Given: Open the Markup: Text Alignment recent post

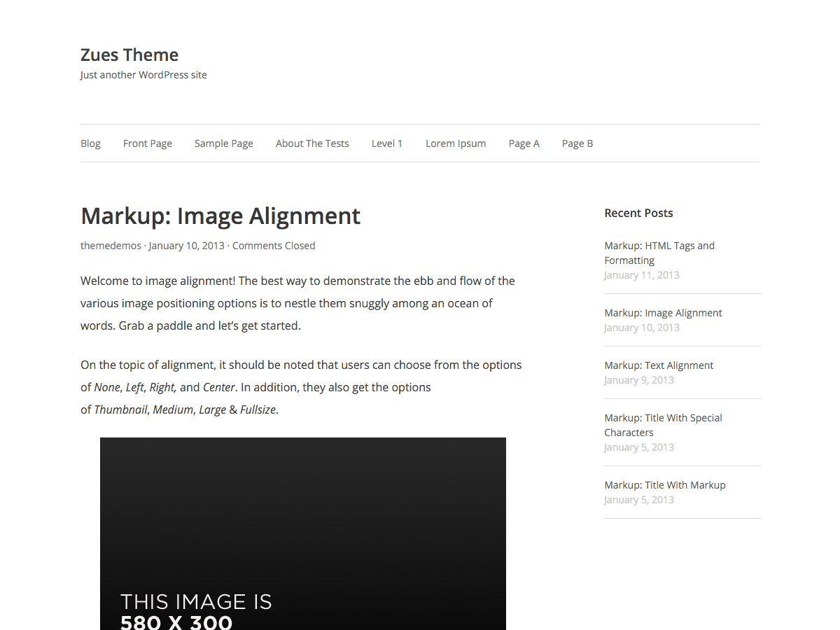Looking at the screenshot, I should pos(658,365).
